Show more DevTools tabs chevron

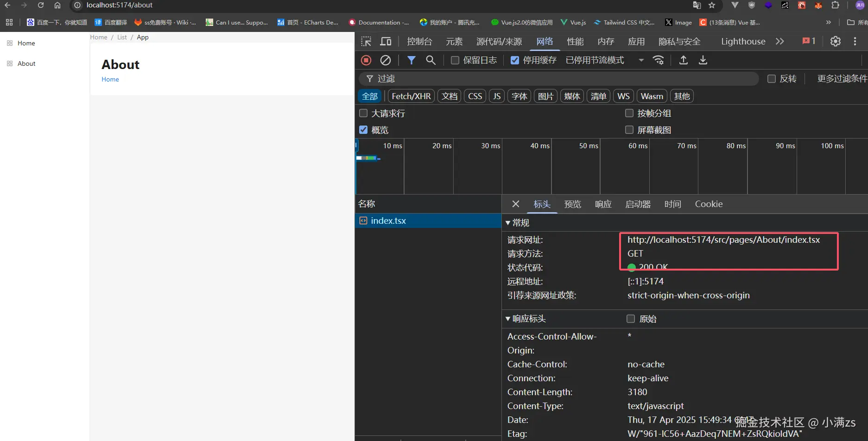pyautogui.click(x=780, y=41)
